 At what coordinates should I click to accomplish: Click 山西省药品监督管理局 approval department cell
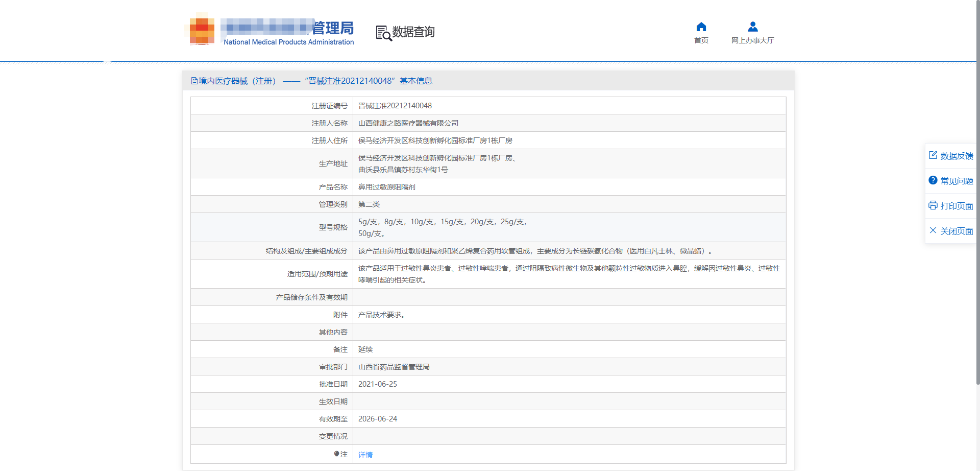(x=394, y=367)
